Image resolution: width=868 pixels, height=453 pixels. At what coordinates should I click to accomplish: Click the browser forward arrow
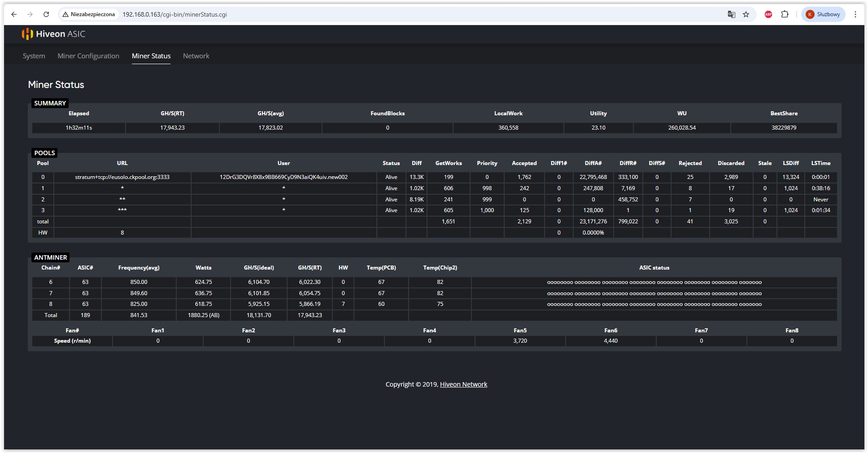[x=30, y=14]
